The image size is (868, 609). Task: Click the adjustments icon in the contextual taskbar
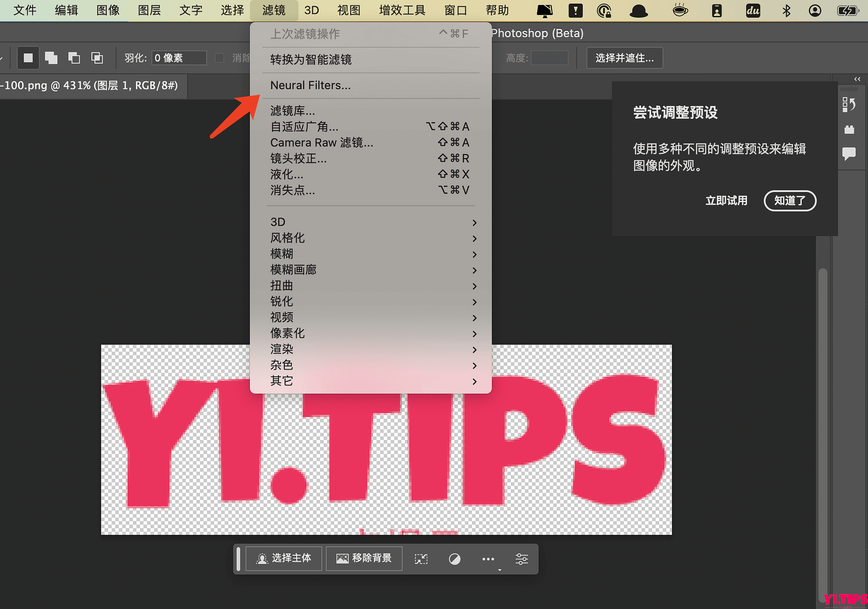(455, 559)
